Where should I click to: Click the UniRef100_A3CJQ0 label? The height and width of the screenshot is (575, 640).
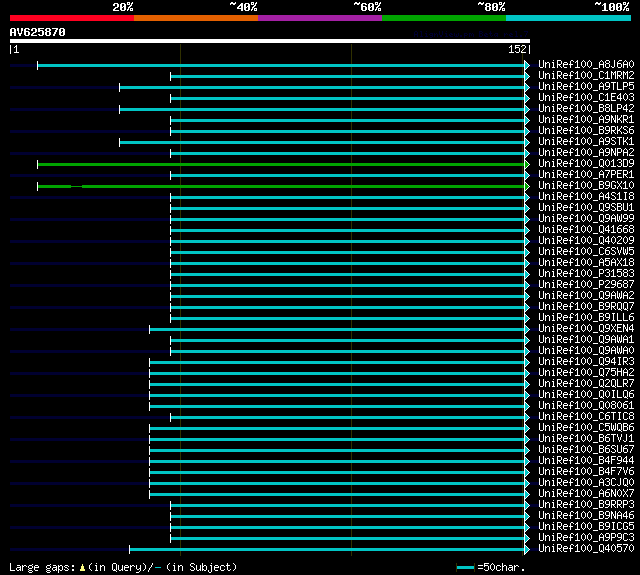pos(586,483)
